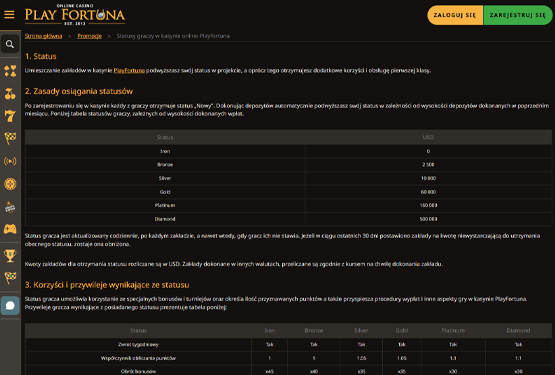Click the upper checkered flag icon

pos(10,138)
